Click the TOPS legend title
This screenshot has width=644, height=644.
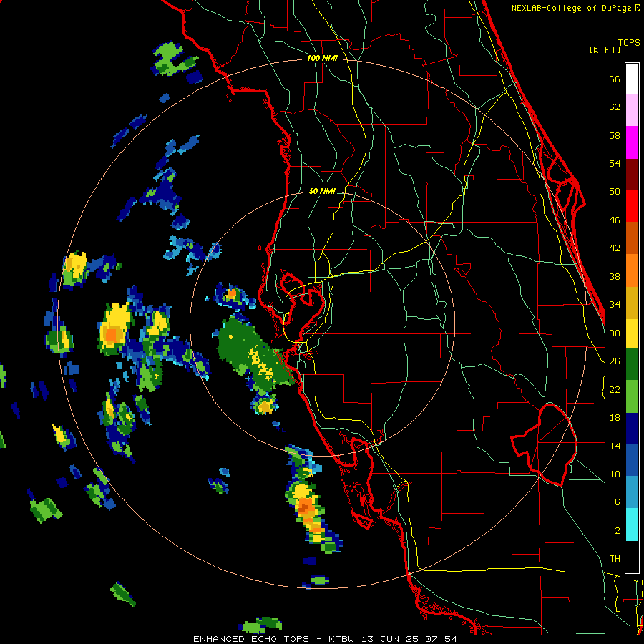(629, 43)
